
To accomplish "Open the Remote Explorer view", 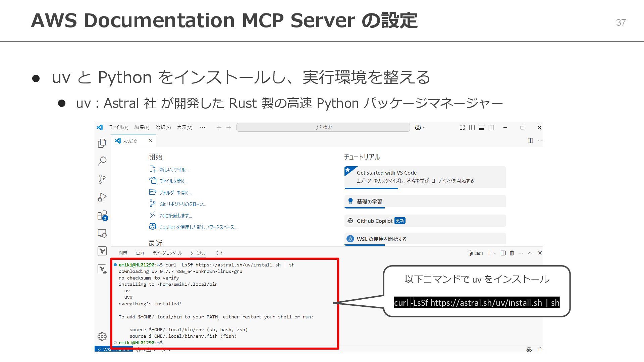I will pyautogui.click(x=102, y=233).
